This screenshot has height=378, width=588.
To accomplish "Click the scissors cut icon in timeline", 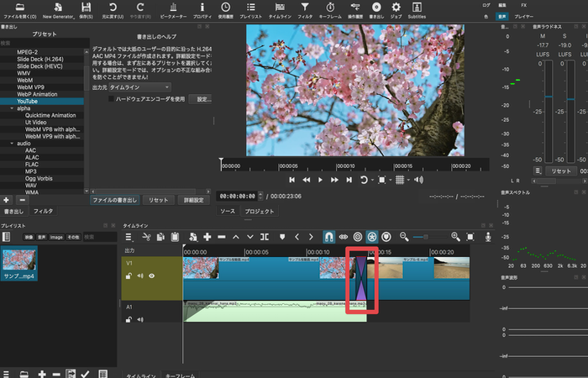I will (x=146, y=237).
